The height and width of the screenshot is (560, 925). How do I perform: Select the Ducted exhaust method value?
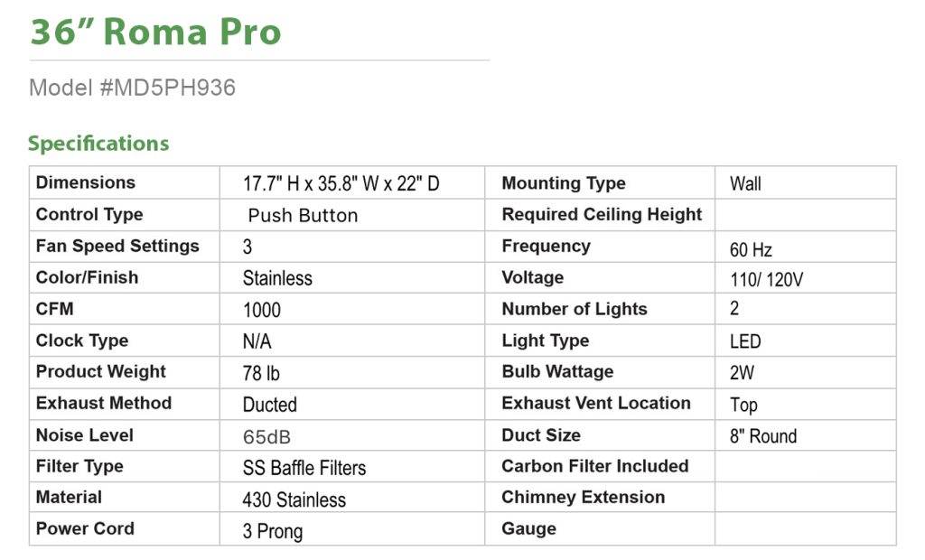[x=269, y=405]
